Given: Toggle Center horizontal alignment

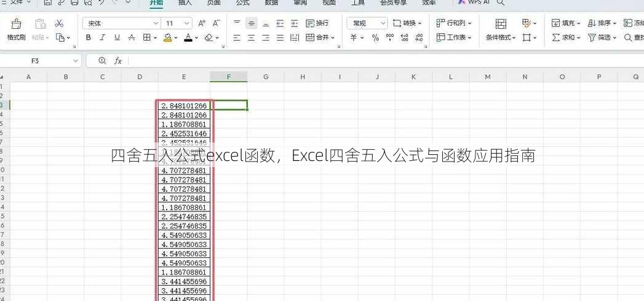Looking at the screenshot, I should click(252, 37).
